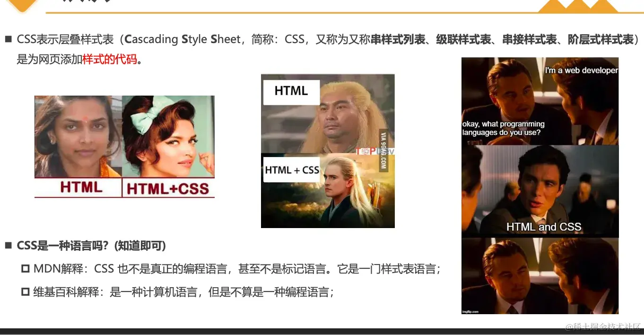
Task: Click the bold heading CSS是一种语言吗？(知道即可)
Action: coord(91,246)
